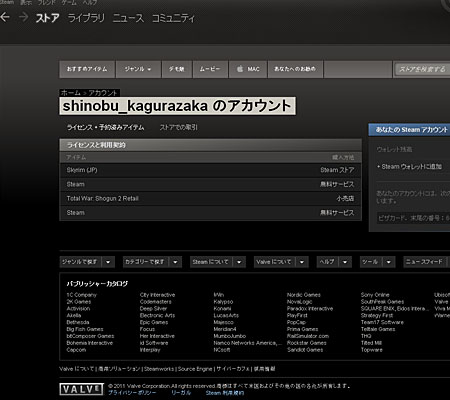The height and width of the screenshot is (400, 450).
Task: Open the Nordic Games publisher link
Action: (x=304, y=295)
